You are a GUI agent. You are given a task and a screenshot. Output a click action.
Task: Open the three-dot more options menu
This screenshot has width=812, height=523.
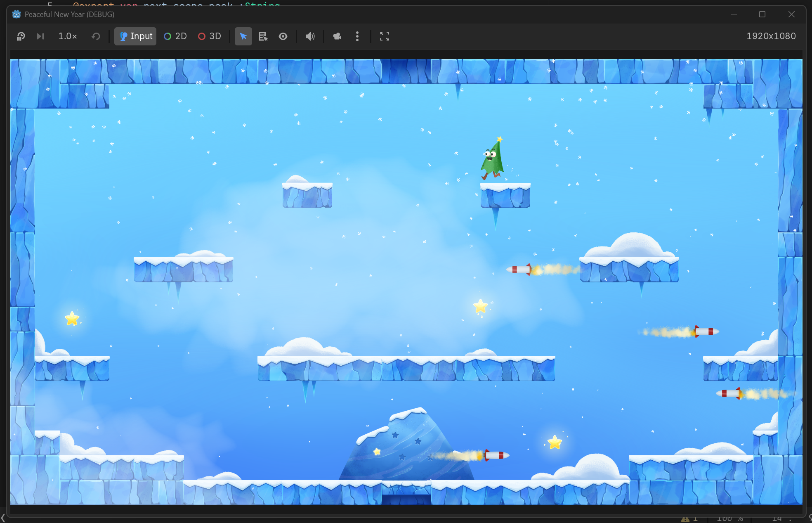(x=357, y=36)
